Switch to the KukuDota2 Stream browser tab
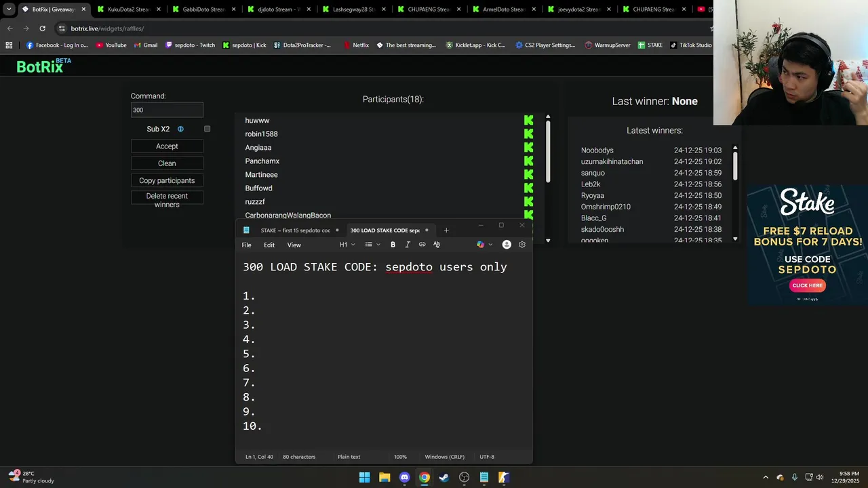Image resolution: width=868 pixels, height=488 pixels. coord(129,9)
